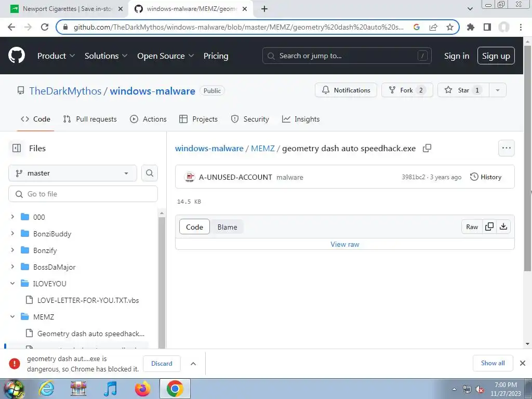Image resolution: width=532 pixels, height=399 pixels.
Task: Open the Chrome three-dot menu
Action: pos(521,27)
